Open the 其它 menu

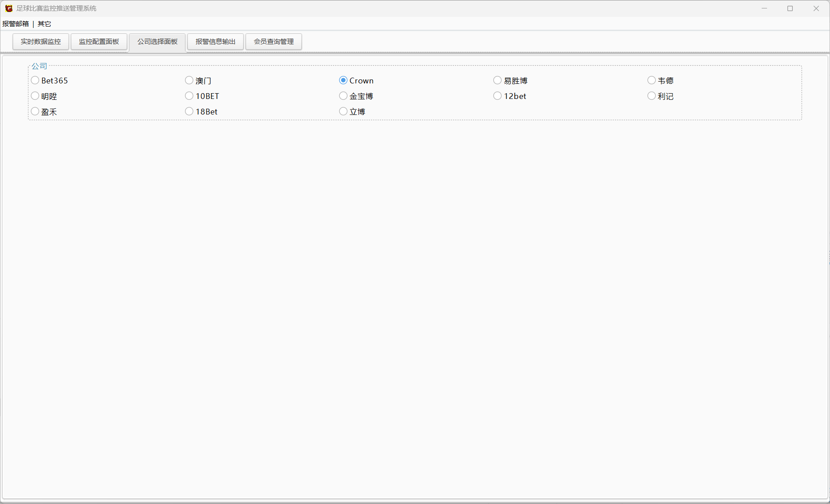tap(44, 24)
